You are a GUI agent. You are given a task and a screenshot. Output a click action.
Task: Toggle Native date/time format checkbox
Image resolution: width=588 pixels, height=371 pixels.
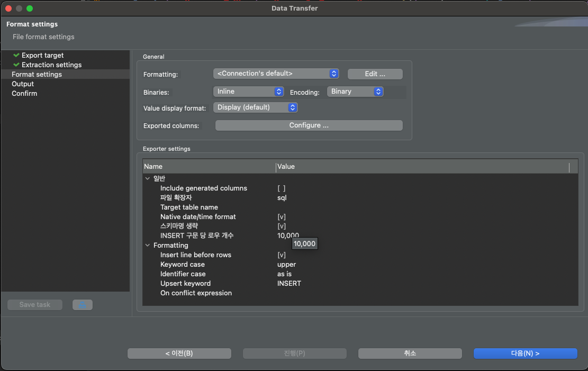click(281, 217)
